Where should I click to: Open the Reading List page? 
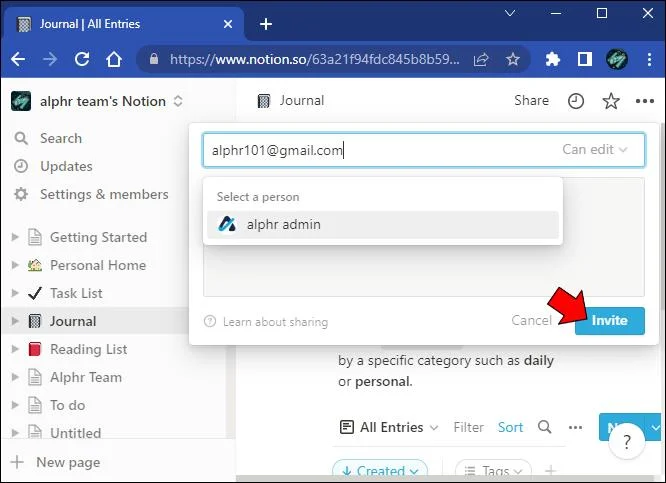tap(88, 349)
